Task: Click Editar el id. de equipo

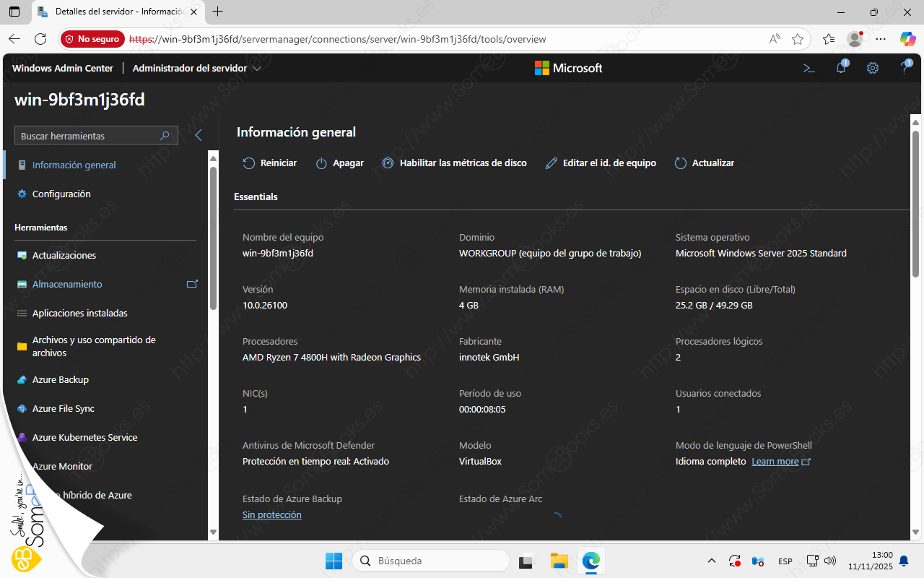Action: pyautogui.click(x=601, y=163)
